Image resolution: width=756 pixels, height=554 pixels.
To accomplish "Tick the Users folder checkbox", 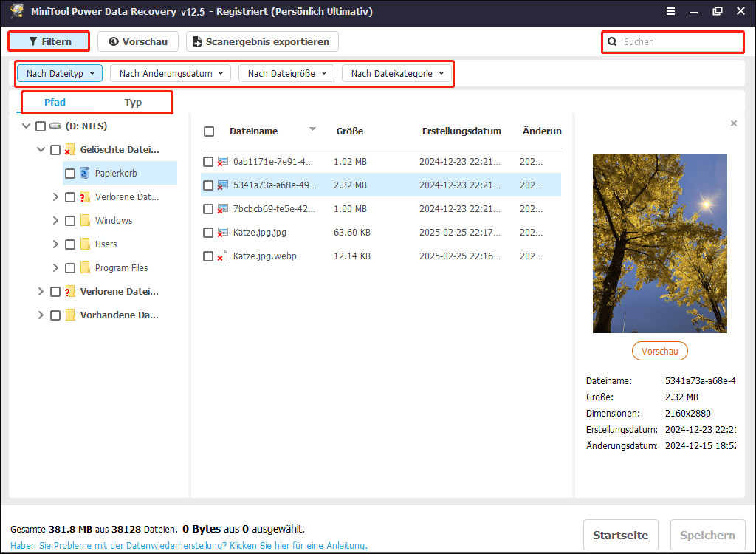I will 70,244.
